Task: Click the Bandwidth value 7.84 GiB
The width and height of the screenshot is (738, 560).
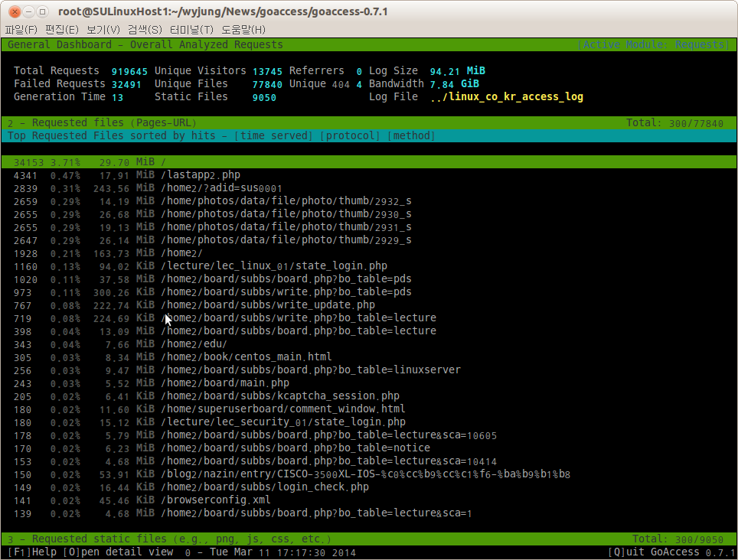Action: (454, 84)
